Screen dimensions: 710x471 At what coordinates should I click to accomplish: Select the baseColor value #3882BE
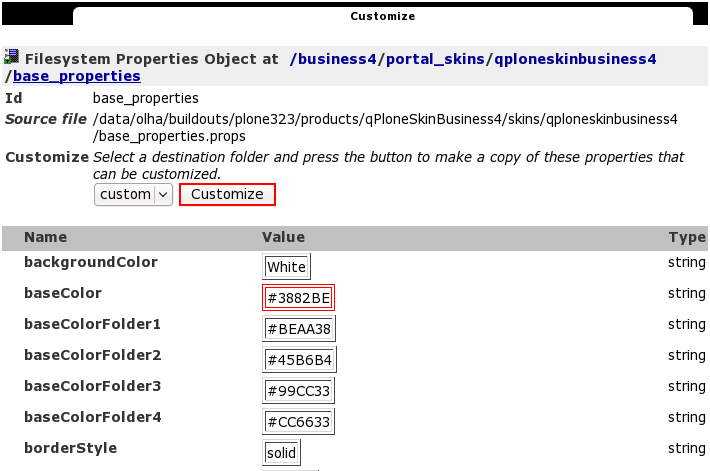(298, 298)
